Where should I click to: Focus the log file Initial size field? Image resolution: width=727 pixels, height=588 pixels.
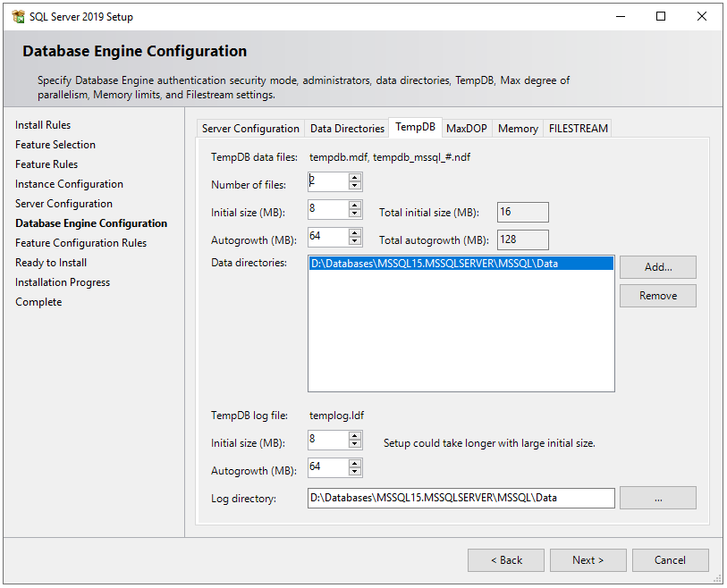328,440
